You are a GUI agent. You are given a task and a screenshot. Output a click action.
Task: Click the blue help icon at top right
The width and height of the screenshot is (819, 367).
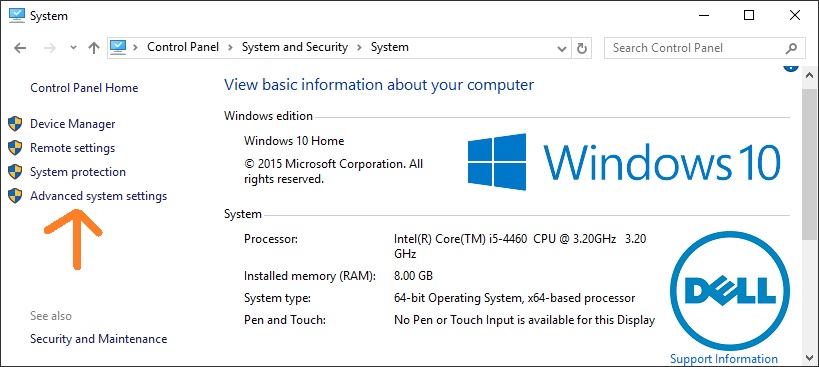click(791, 67)
